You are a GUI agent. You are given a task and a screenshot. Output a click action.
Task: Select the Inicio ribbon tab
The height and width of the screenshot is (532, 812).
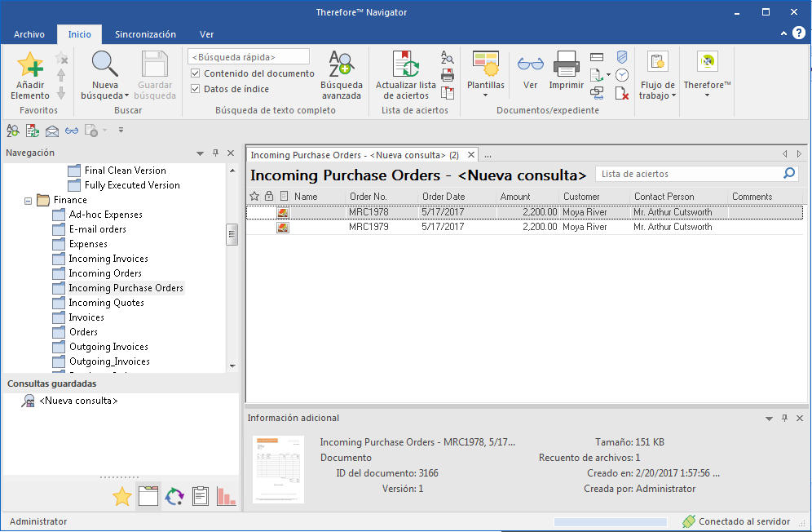coord(79,34)
